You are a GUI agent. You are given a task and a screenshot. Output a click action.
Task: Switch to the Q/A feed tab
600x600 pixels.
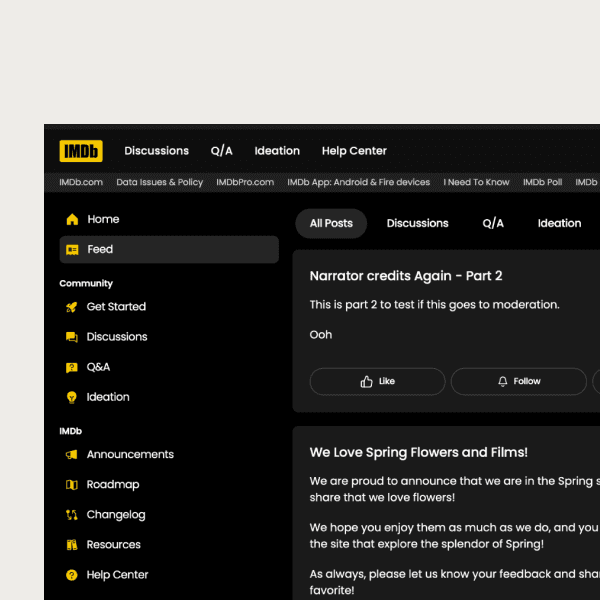pyautogui.click(x=493, y=223)
